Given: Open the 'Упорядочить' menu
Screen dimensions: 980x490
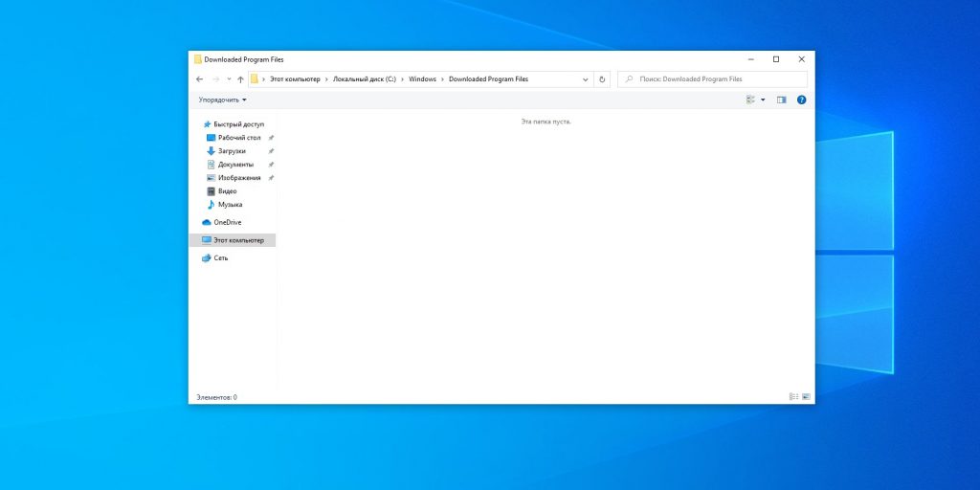Looking at the screenshot, I should [x=222, y=100].
